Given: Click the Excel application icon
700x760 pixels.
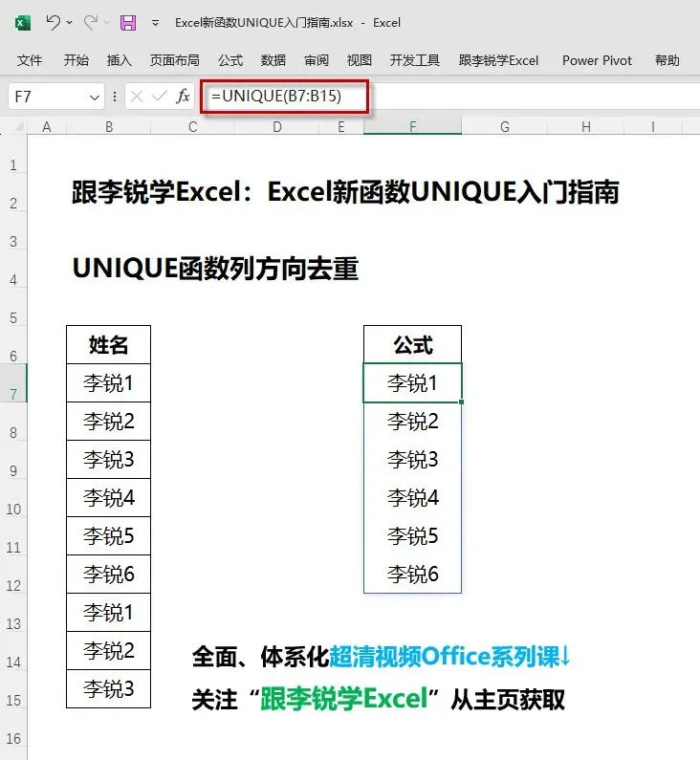Looking at the screenshot, I should (22, 23).
